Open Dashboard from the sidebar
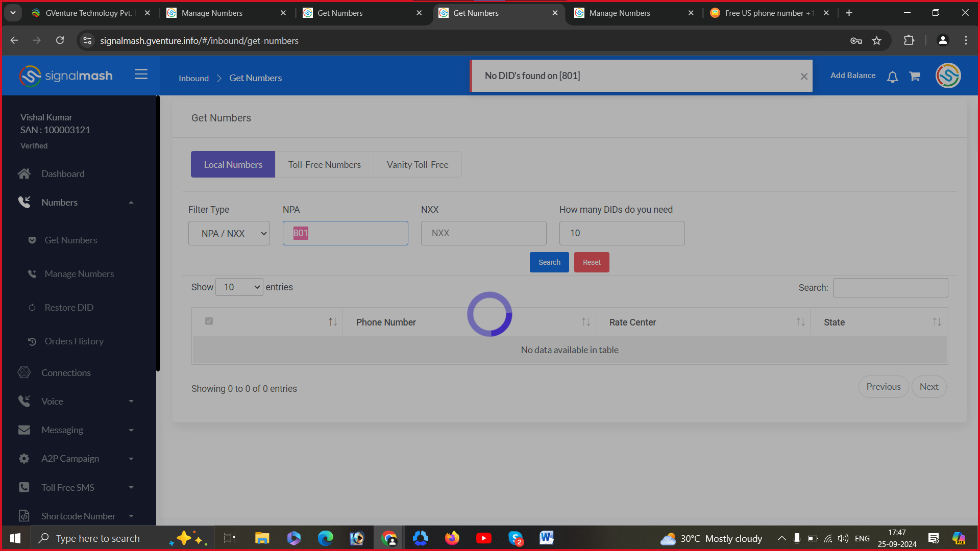980x551 pixels. (x=63, y=174)
